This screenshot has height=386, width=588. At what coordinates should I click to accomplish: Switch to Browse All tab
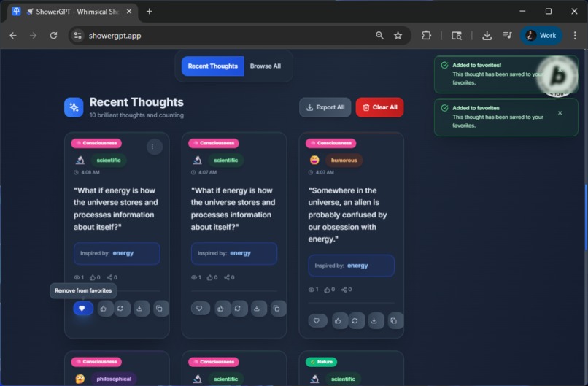tap(266, 66)
